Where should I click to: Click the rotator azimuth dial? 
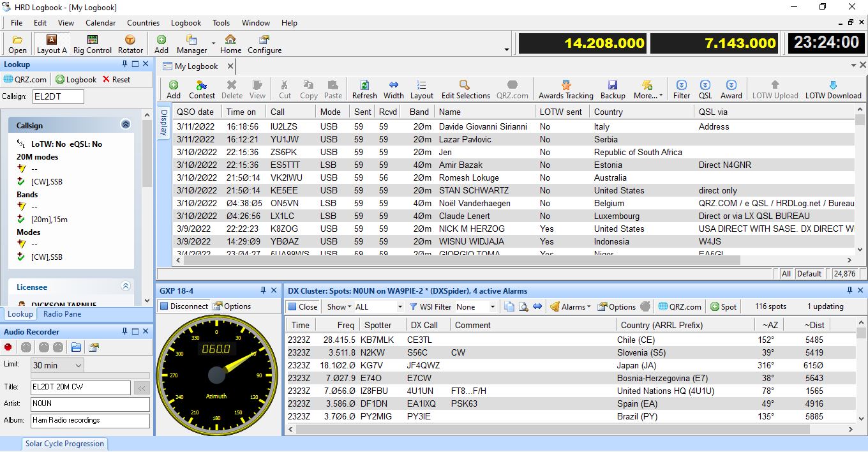(x=216, y=374)
